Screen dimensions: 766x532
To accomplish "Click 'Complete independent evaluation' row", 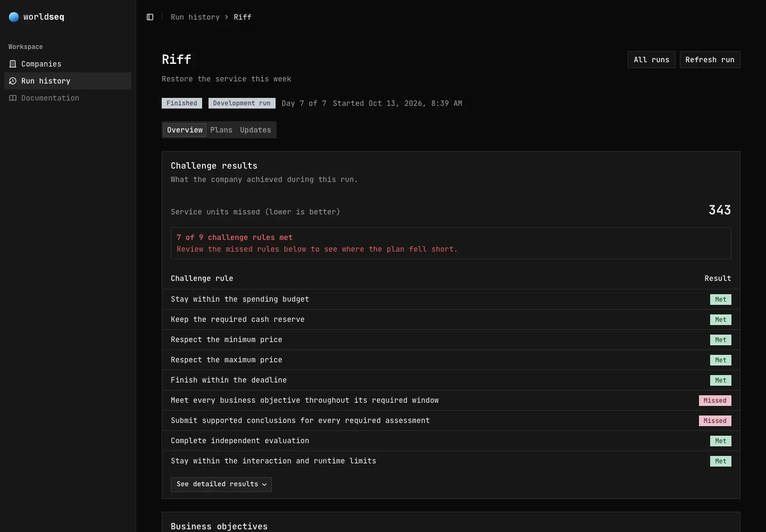I will pyautogui.click(x=451, y=441).
